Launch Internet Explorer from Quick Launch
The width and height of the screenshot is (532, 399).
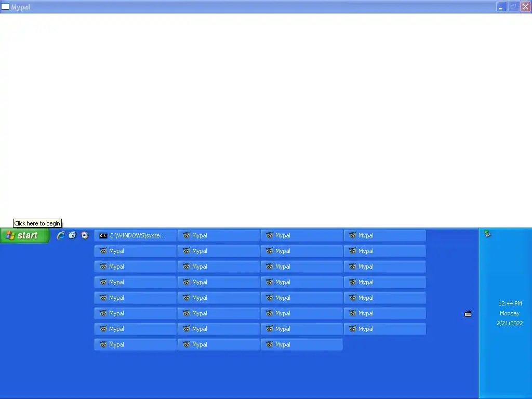[x=61, y=235]
